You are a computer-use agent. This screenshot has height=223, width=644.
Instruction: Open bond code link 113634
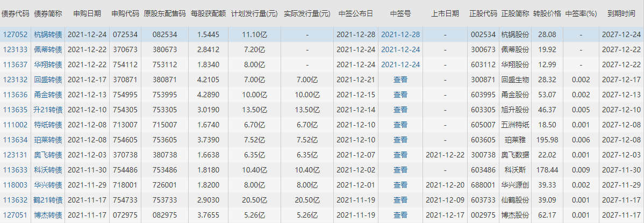[15, 140]
